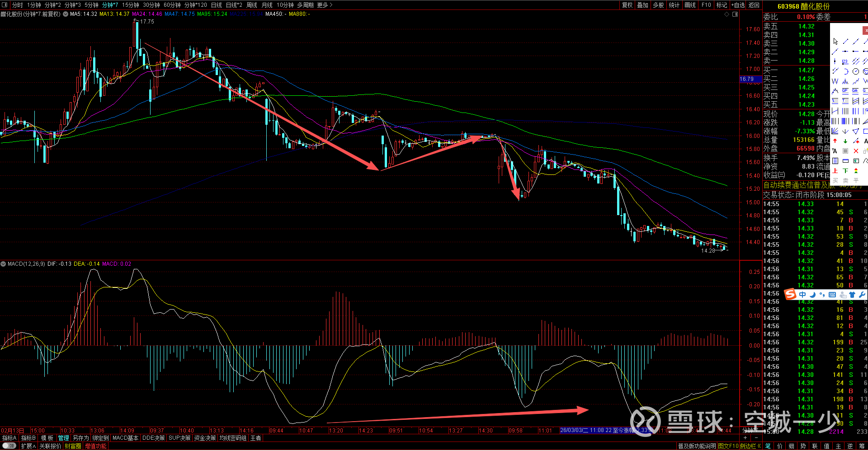This screenshot has width=868, height=451.
Task: Select the ruler measurement tool
Action: tap(845, 161)
